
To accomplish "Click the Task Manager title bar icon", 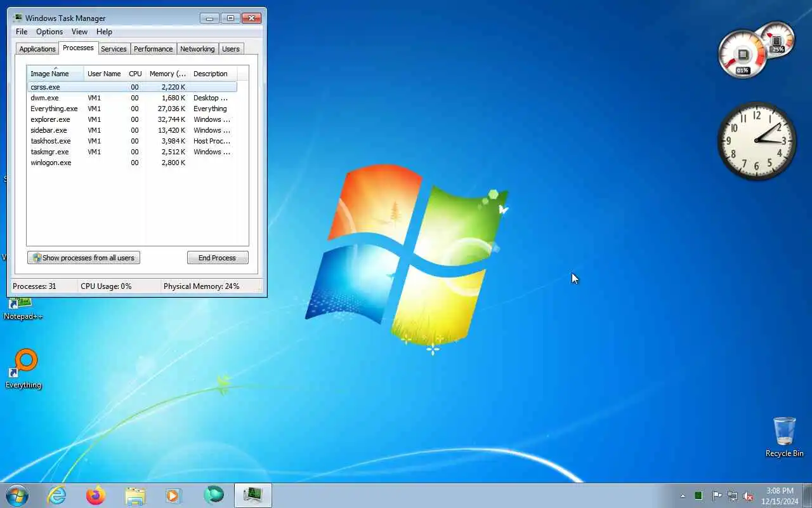I will click(18, 18).
